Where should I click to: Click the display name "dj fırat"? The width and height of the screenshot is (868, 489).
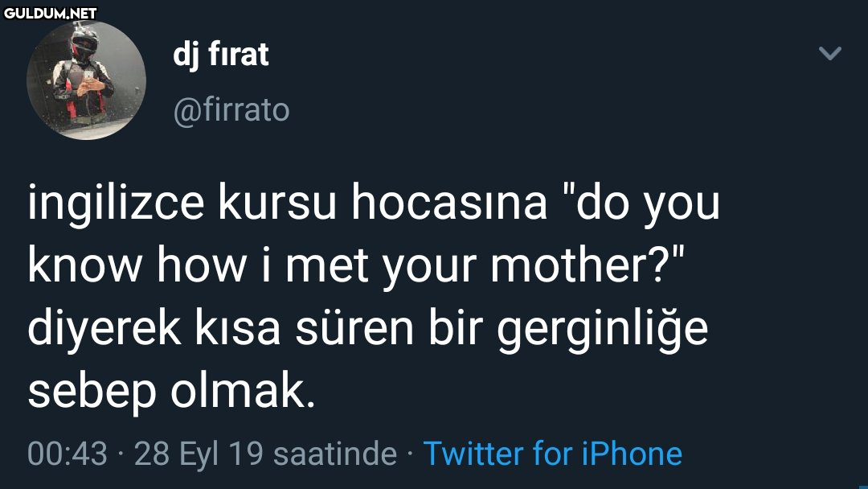(x=220, y=55)
